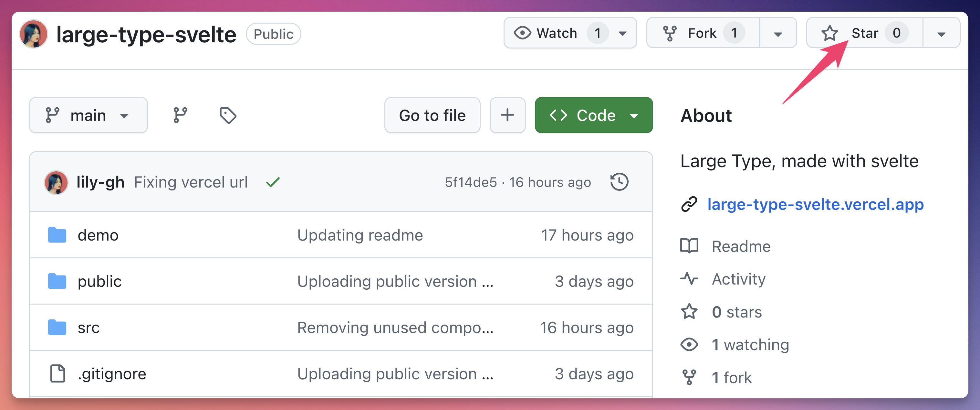Screen dimensions: 980x410
Task: Click the eye icon in the Watch button
Action: tap(522, 33)
